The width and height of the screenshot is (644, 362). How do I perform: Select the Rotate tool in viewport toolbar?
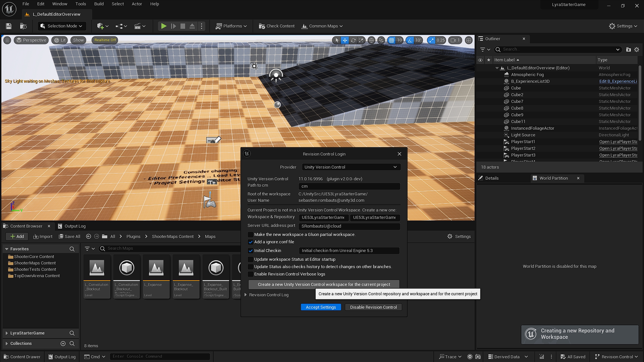tap(353, 40)
